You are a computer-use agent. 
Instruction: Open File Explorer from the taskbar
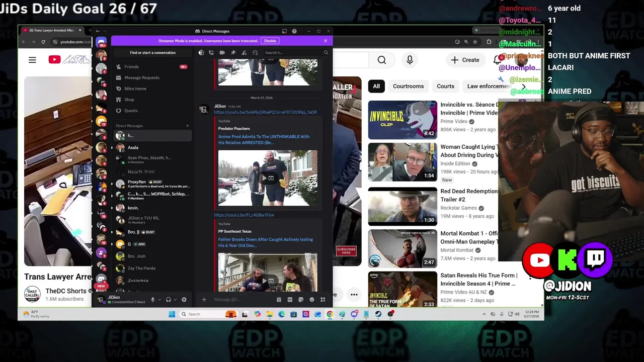tap(269, 314)
